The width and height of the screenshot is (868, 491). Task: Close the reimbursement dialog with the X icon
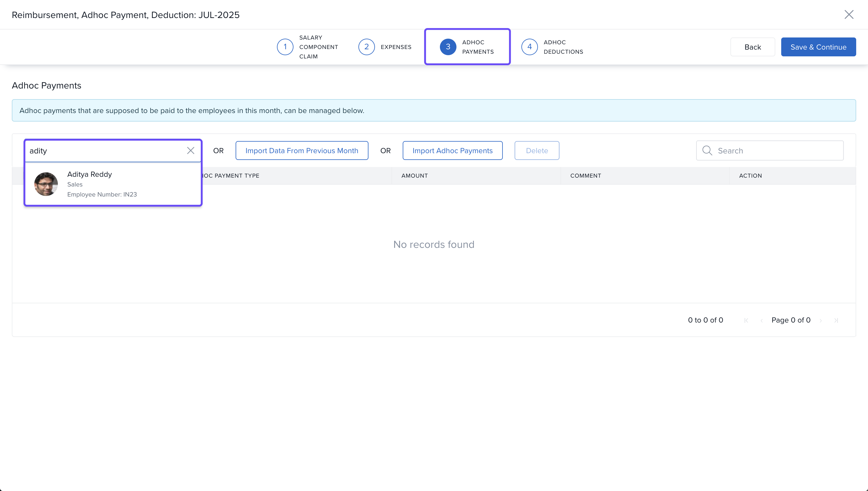pos(849,14)
